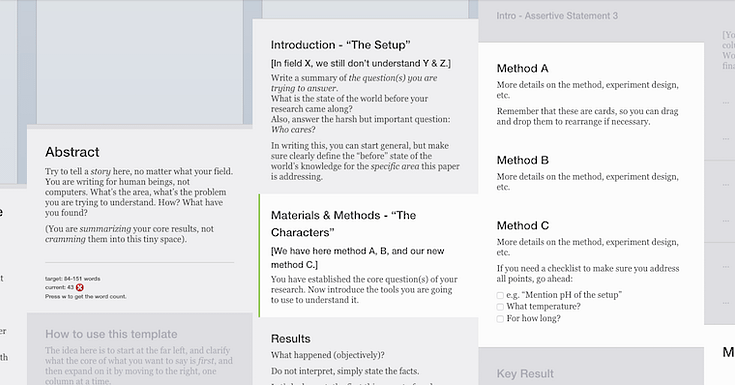Viewport: 735px width, 385px height.
Task: Enable the "For how long?" checkbox
Action: [x=500, y=319]
